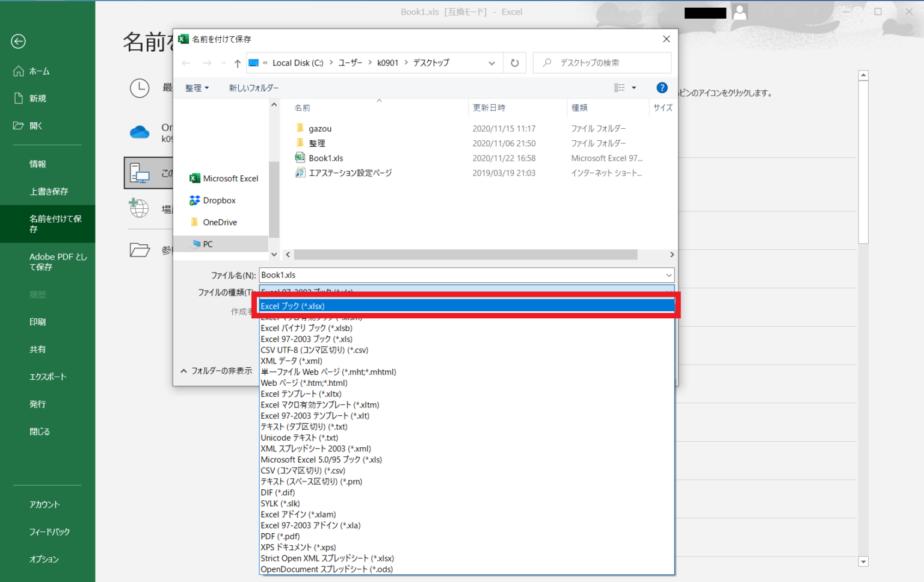Open the 整理 menu
Image resolution: width=924 pixels, height=582 pixels.
(197, 87)
